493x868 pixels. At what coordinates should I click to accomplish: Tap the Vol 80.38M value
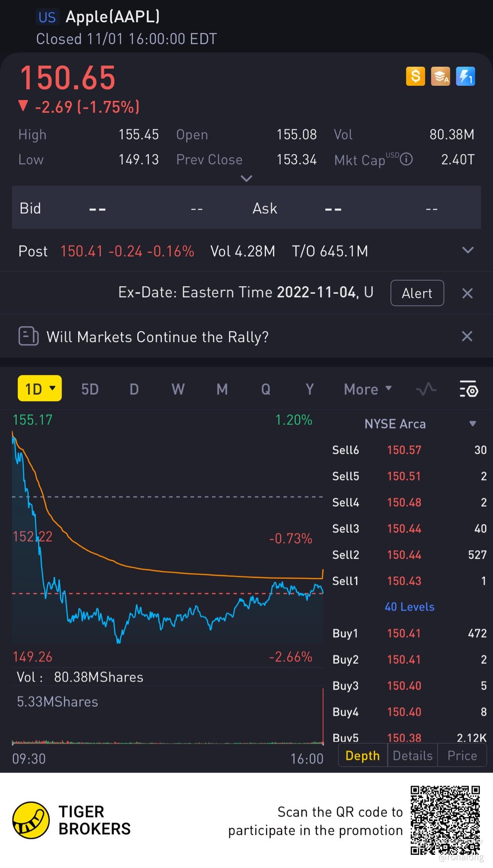452,135
